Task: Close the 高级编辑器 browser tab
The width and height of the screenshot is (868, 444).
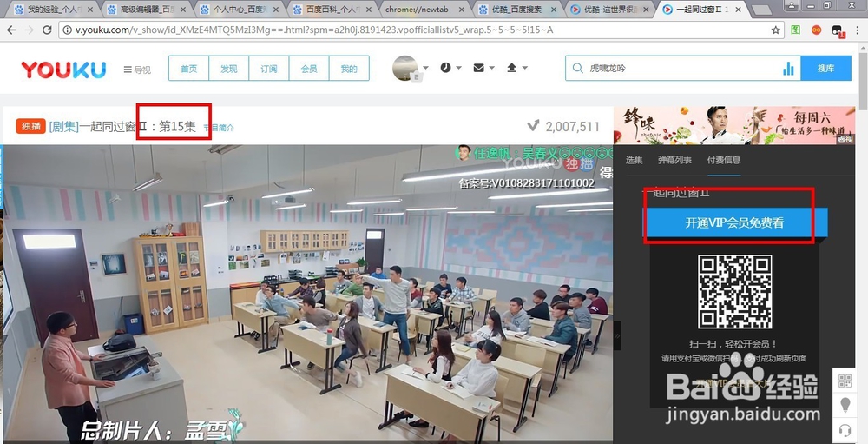Action: pos(183,10)
